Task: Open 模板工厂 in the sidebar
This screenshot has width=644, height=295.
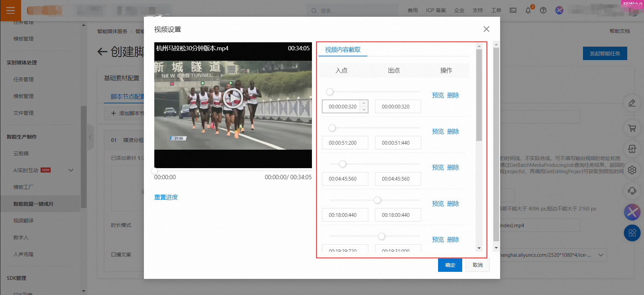Action: 23,187
